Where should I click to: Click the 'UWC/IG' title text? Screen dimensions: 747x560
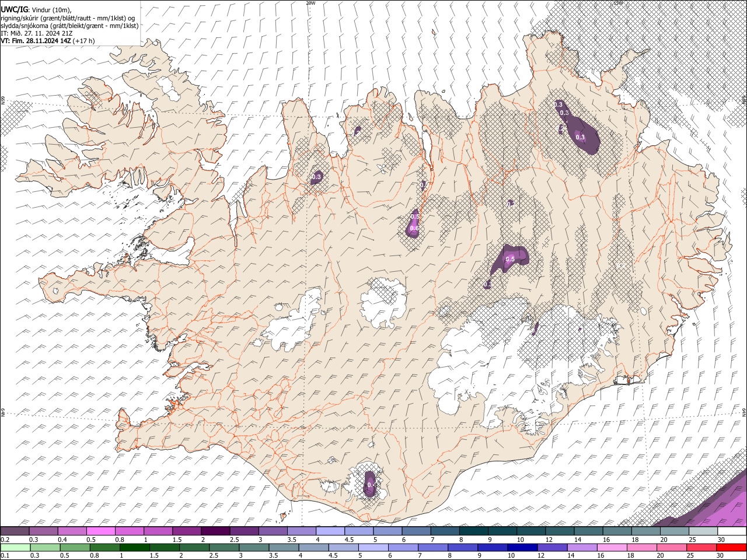[x=14, y=9]
